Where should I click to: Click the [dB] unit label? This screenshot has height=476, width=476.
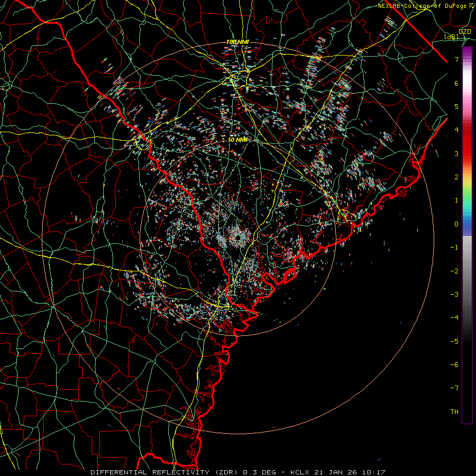(x=452, y=36)
